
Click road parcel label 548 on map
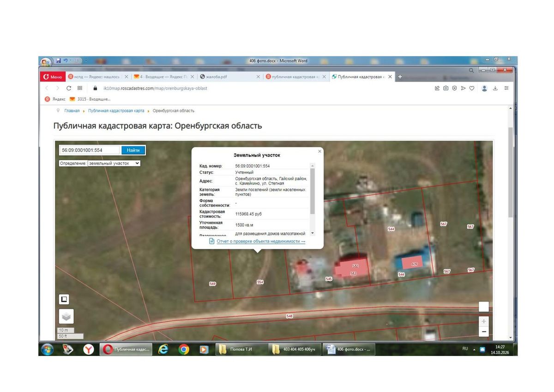point(289,316)
